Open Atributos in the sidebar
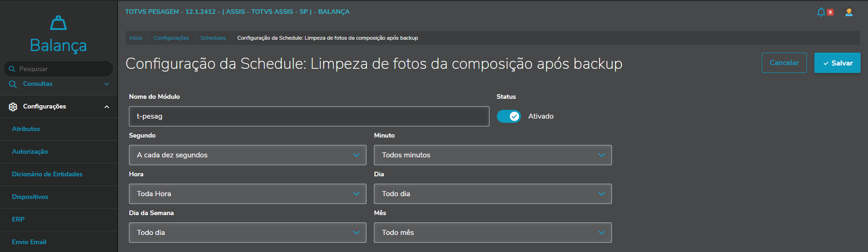 coord(26,129)
